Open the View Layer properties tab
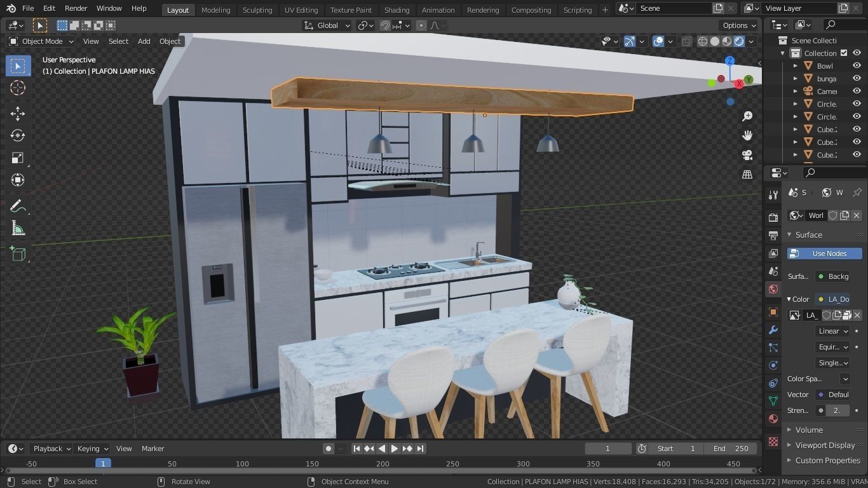Image resolution: width=868 pixels, height=488 pixels. (x=773, y=253)
